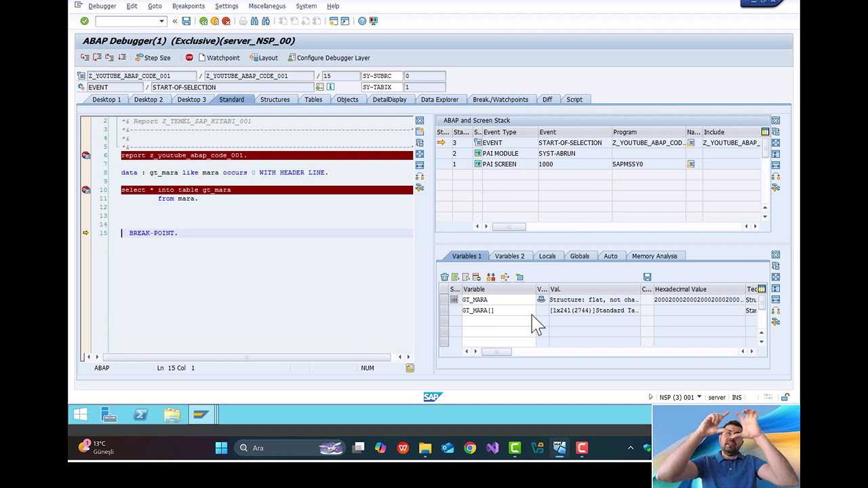Toggle the breakpoint marker on line 6
The width and height of the screenshot is (868, 488).
[86, 155]
